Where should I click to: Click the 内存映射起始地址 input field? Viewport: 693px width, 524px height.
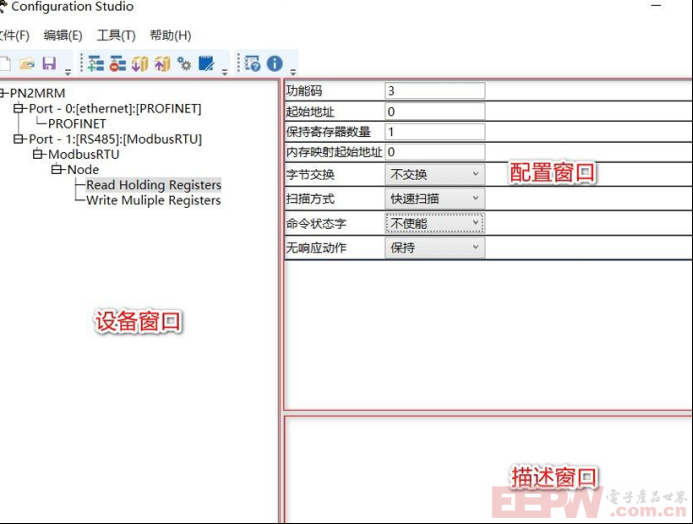(434, 152)
